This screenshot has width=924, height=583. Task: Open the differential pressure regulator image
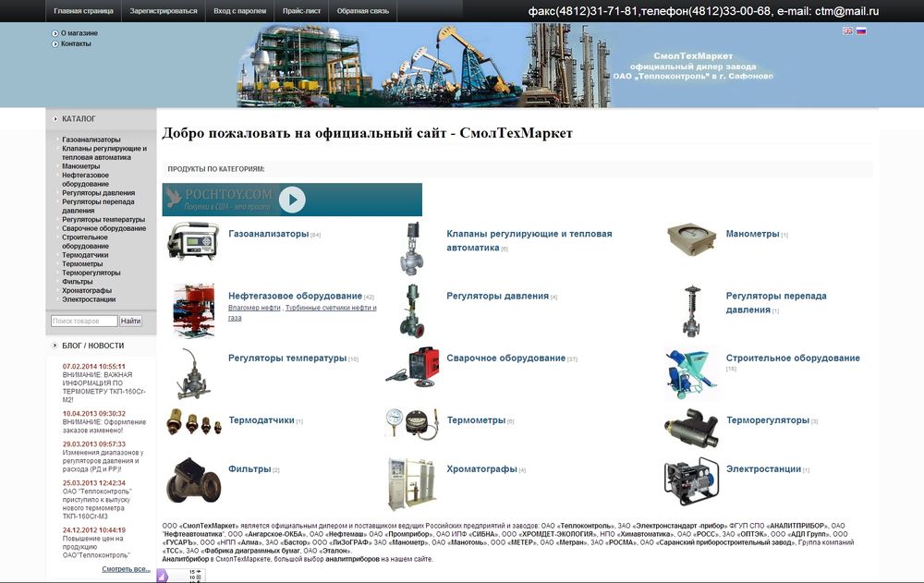[x=692, y=310]
